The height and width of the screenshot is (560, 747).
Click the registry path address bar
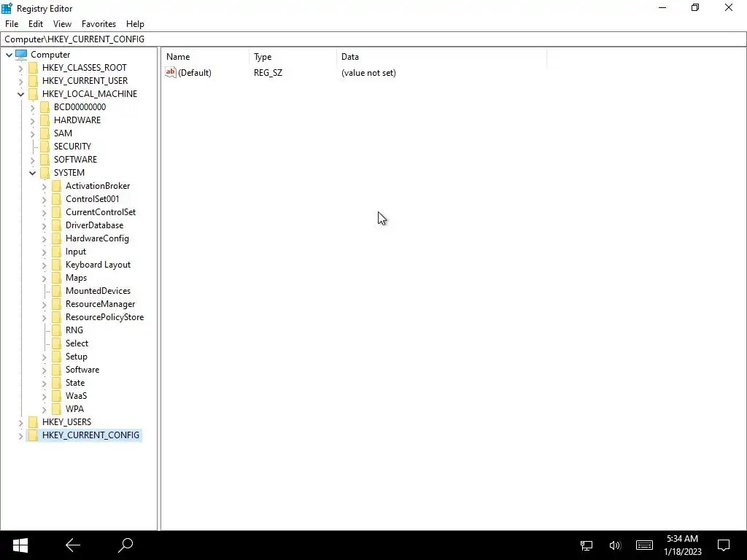coord(373,39)
